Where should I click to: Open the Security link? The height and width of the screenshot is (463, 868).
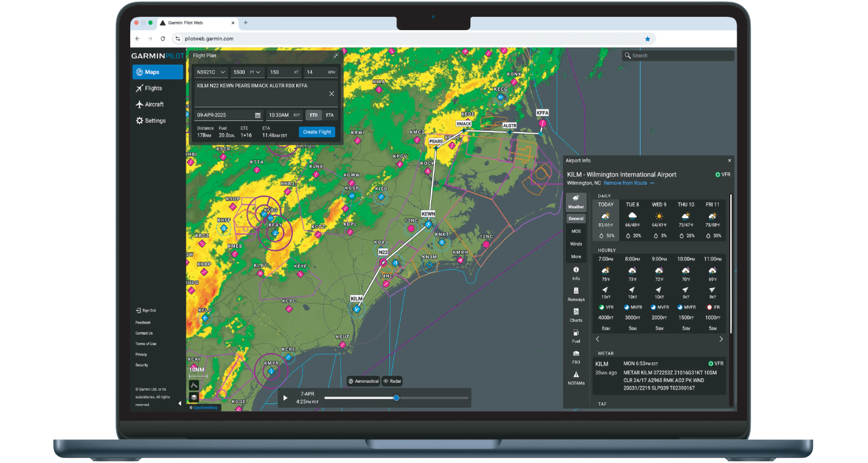click(x=142, y=365)
